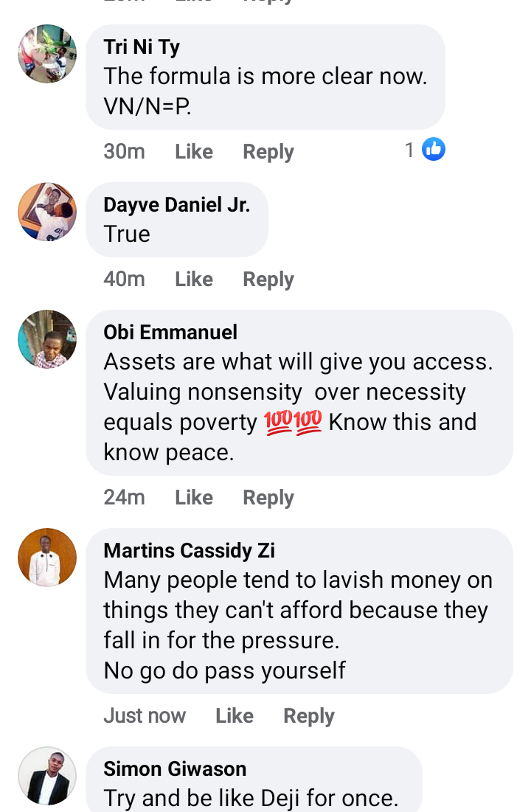Open Simon Giwason's name link
The width and height of the screenshot is (531, 812).
pyautogui.click(x=175, y=769)
